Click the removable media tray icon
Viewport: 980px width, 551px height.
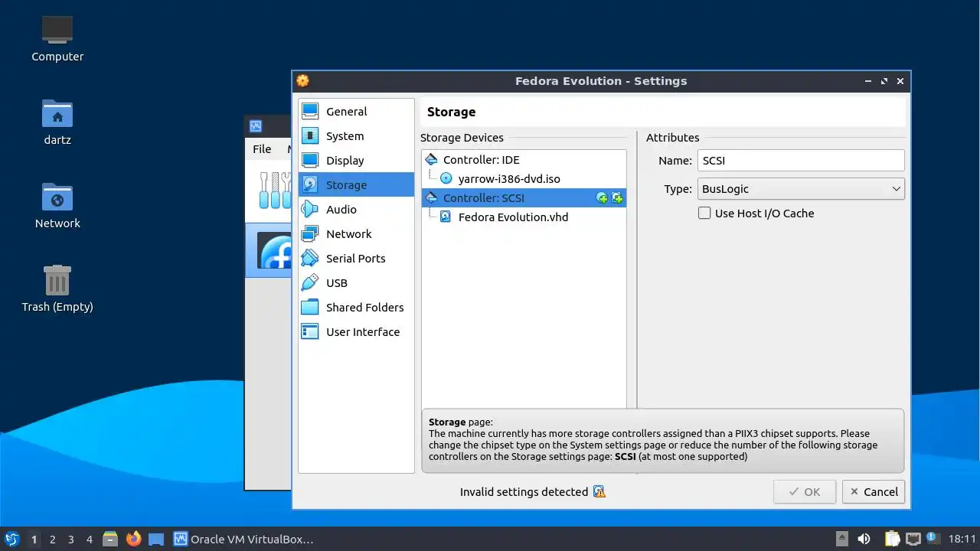click(842, 539)
